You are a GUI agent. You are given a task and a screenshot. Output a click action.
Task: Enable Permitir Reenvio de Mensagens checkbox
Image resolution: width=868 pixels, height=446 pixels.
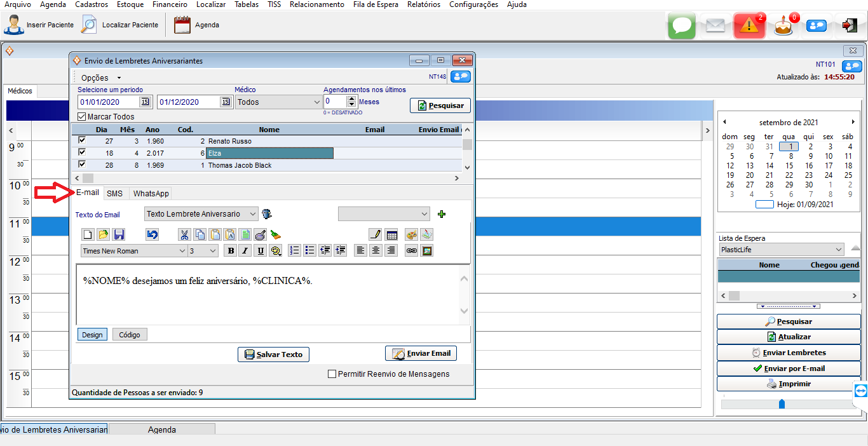332,374
